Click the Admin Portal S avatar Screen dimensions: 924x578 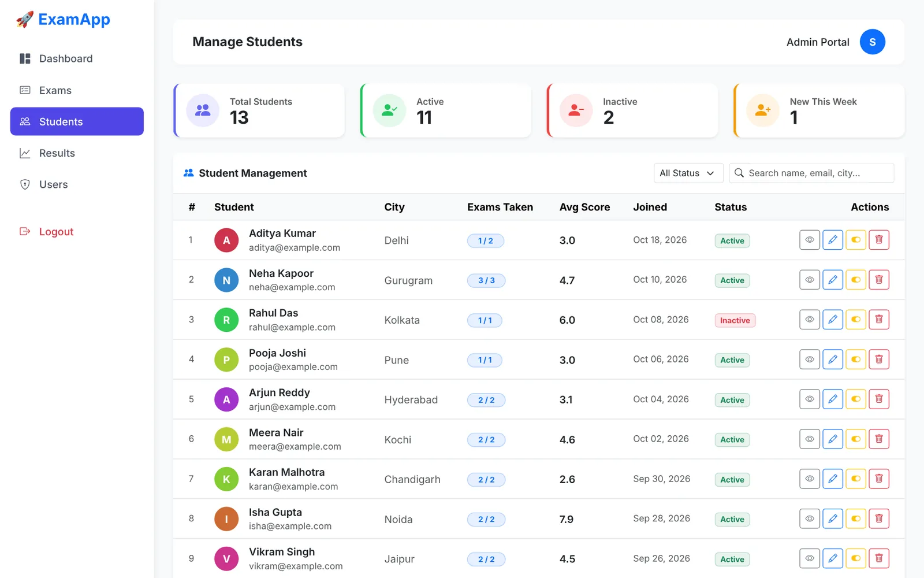tap(873, 42)
